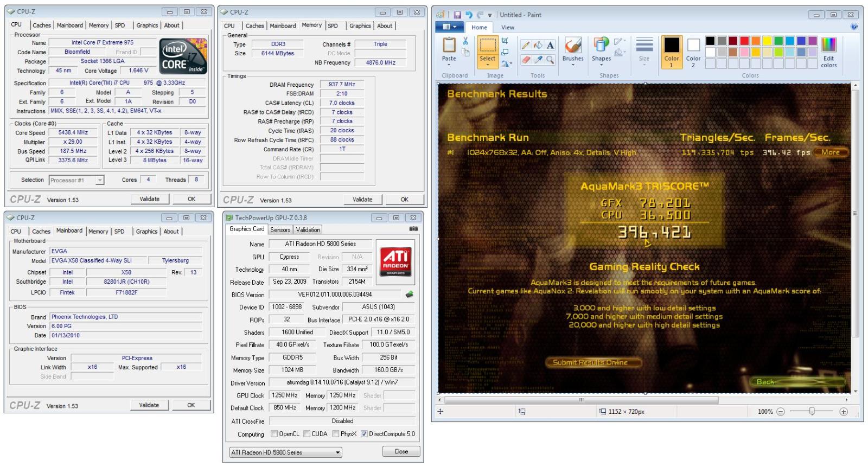Click OK in the CPU-Z Memory window
This screenshot has height=467, width=868.
click(x=405, y=200)
